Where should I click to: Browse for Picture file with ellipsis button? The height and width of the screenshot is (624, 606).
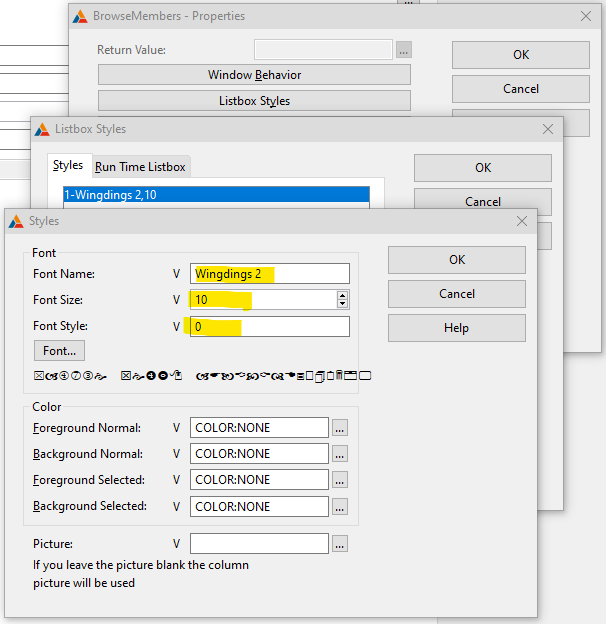340,544
